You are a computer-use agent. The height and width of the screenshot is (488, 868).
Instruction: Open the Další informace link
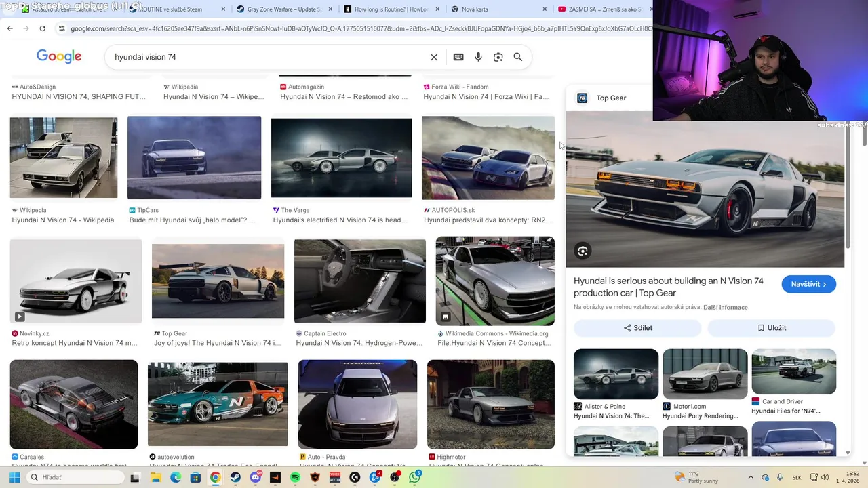pyautogui.click(x=725, y=308)
